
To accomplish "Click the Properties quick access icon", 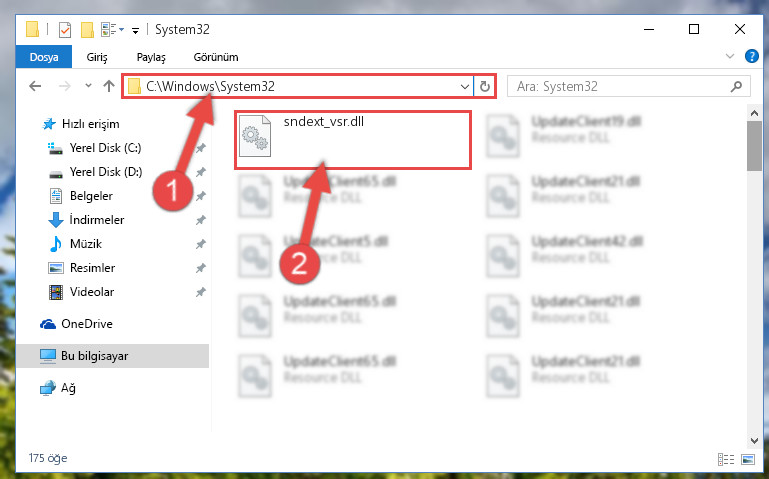I will pyautogui.click(x=65, y=30).
